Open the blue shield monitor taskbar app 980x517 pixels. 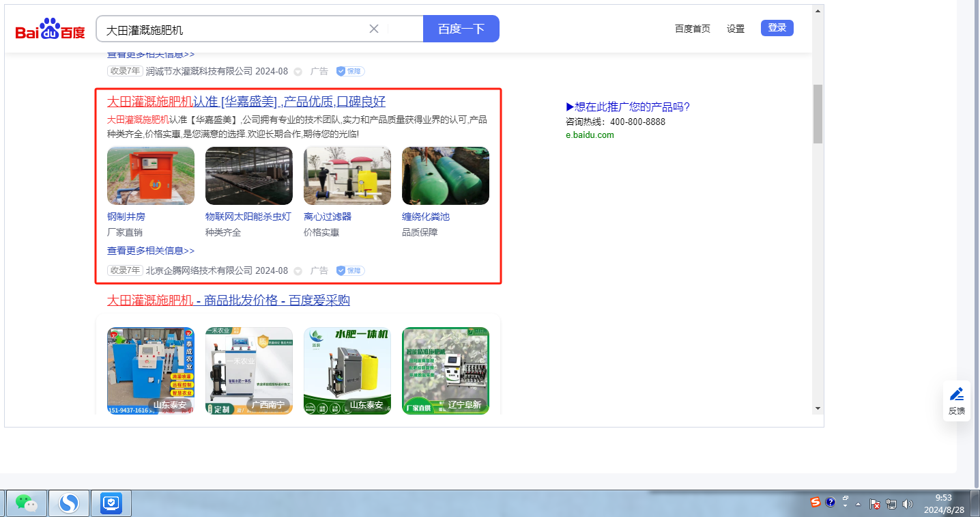(111, 503)
